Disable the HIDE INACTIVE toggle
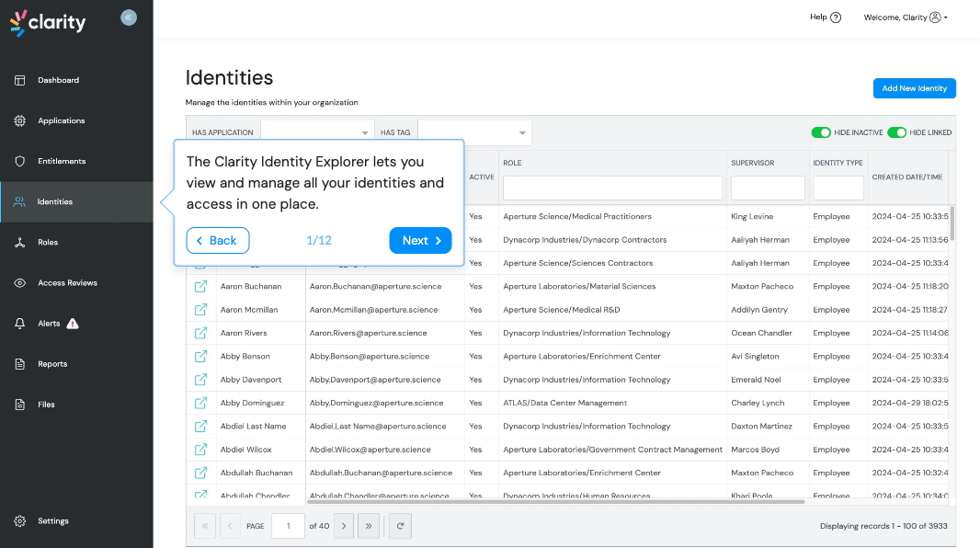The image size is (980, 548). 821,132
